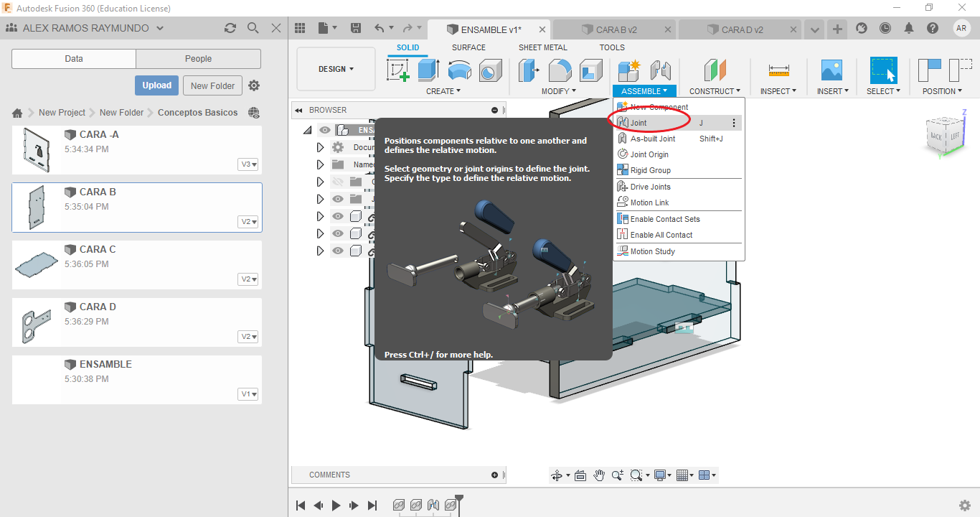This screenshot has height=517, width=980.
Task: Play the timeline
Action: point(336,506)
